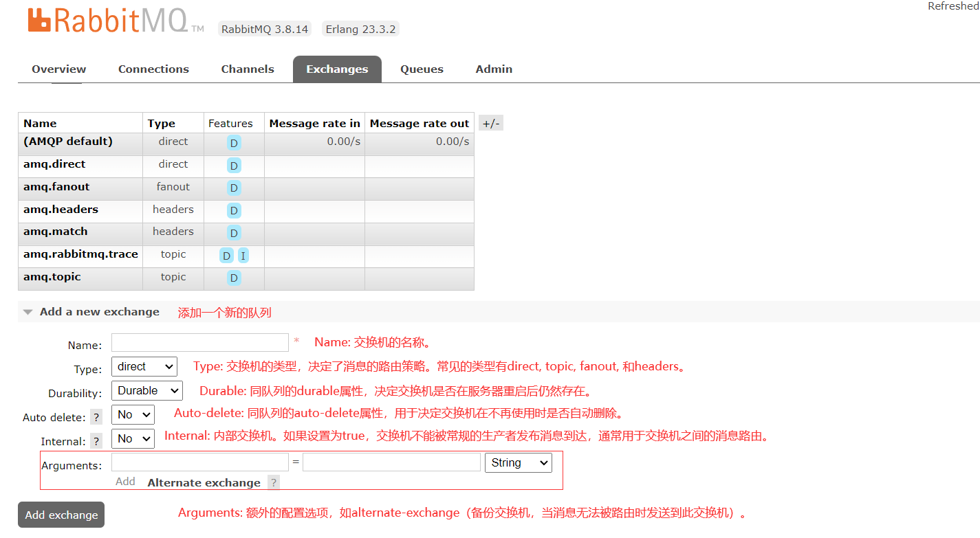Switch to the Admin tab
The width and height of the screenshot is (980, 538).
[x=494, y=69]
